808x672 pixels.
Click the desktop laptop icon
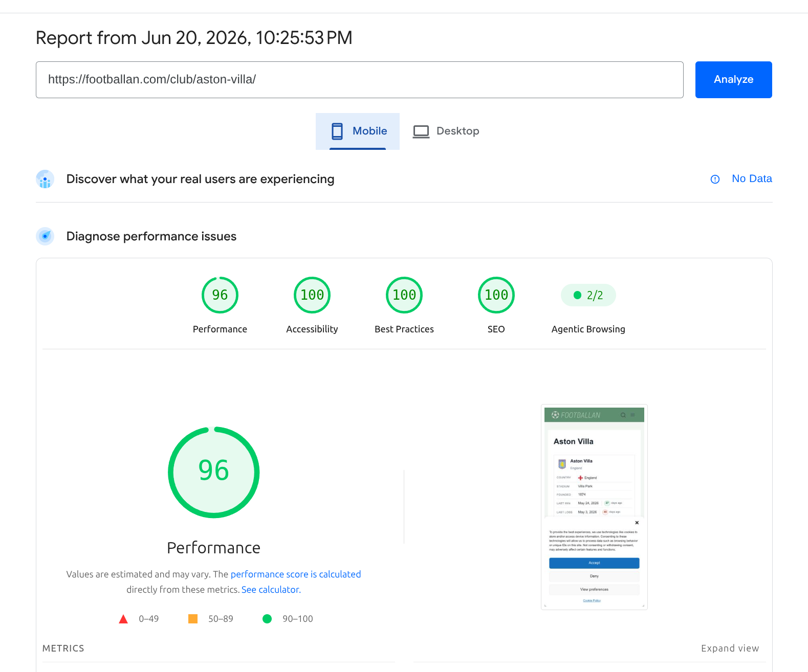(x=421, y=131)
